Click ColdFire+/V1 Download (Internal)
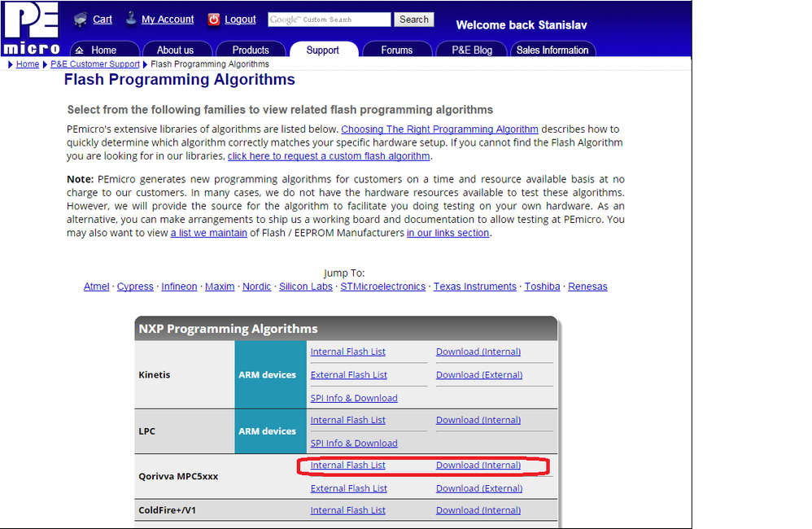The height and width of the screenshot is (529, 812). [478, 509]
